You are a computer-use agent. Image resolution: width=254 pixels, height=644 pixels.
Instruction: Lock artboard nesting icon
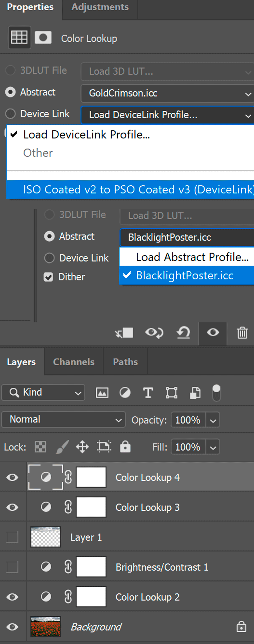(104, 447)
